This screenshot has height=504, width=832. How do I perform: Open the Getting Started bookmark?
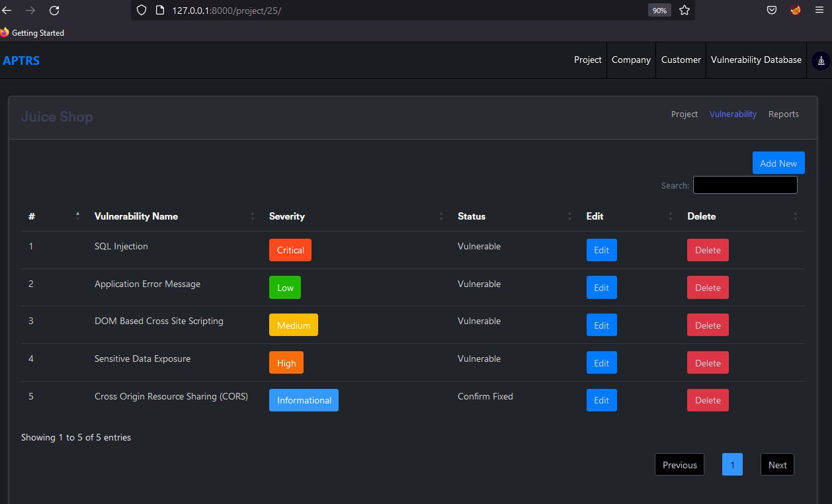[32, 32]
